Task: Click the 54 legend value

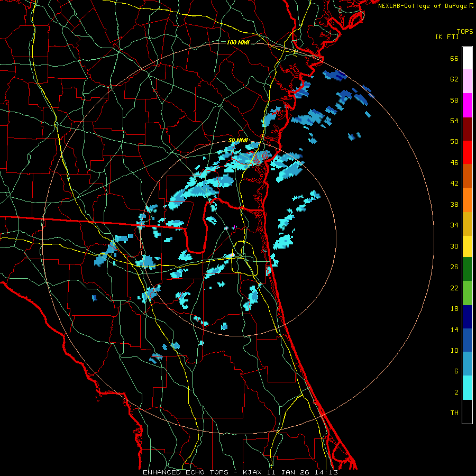Action: (x=454, y=121)
